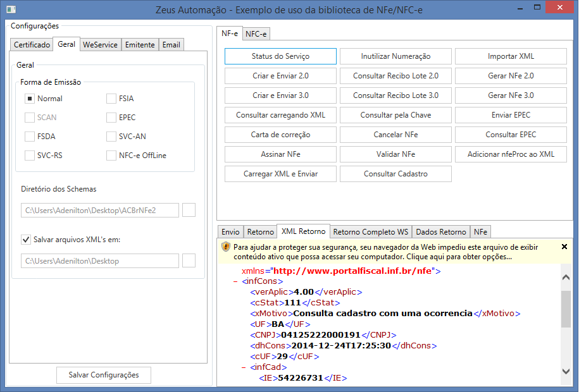Click Assinar NFe button

coord(280,154)
